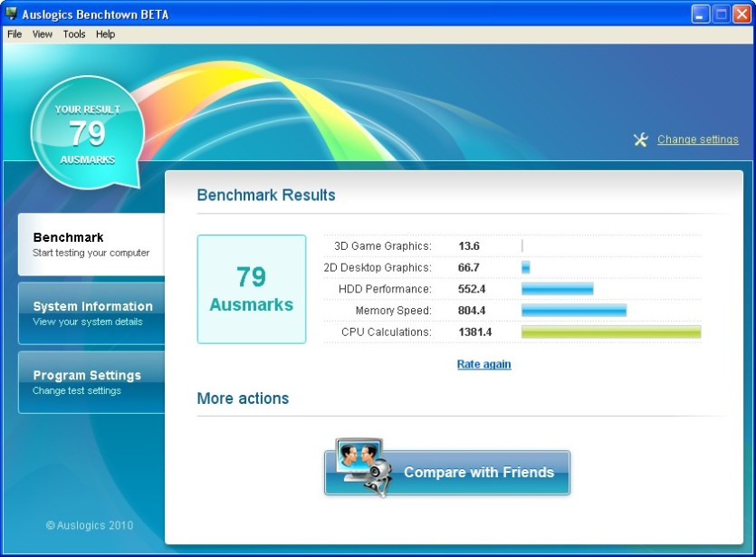Click the Auslogics Benchtown title bar icon
Screen dimensions: 756x557
[11, 14]
